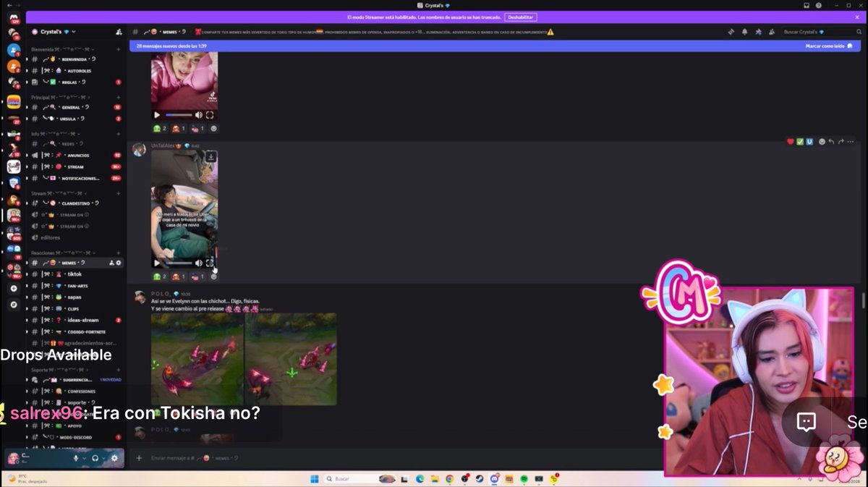
Task: Toggle the member list icon
Action: [x=772, y=32]
